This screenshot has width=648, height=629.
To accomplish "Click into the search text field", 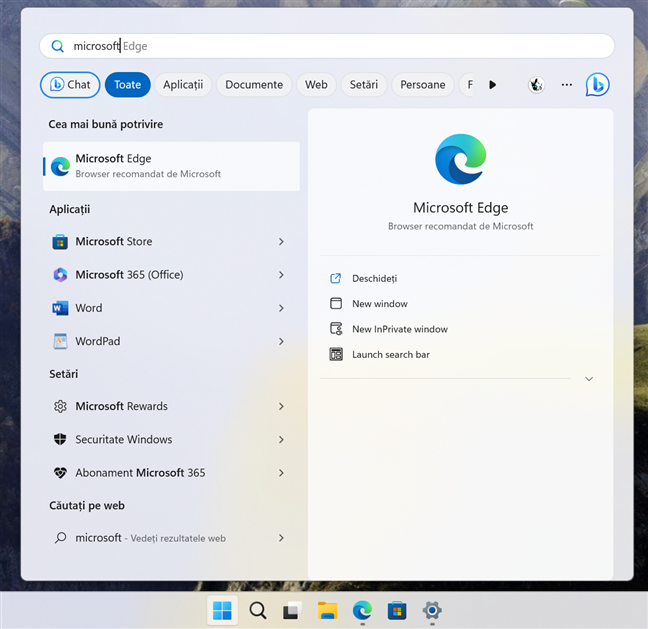I will point(327,46).
